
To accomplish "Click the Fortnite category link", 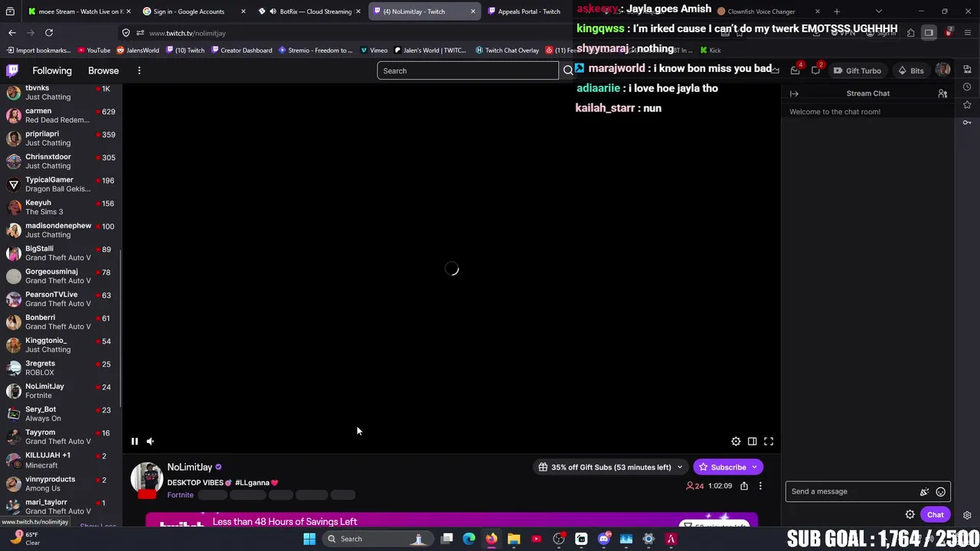I will click(x=180, y=495).
